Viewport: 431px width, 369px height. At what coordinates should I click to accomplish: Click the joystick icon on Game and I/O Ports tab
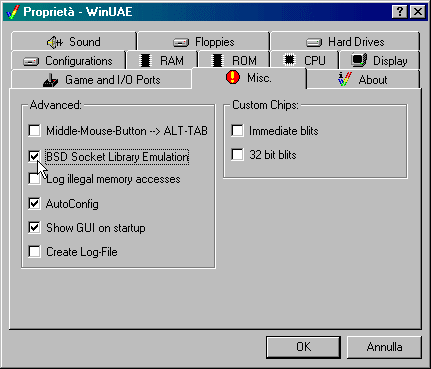[x=50, y=80]
